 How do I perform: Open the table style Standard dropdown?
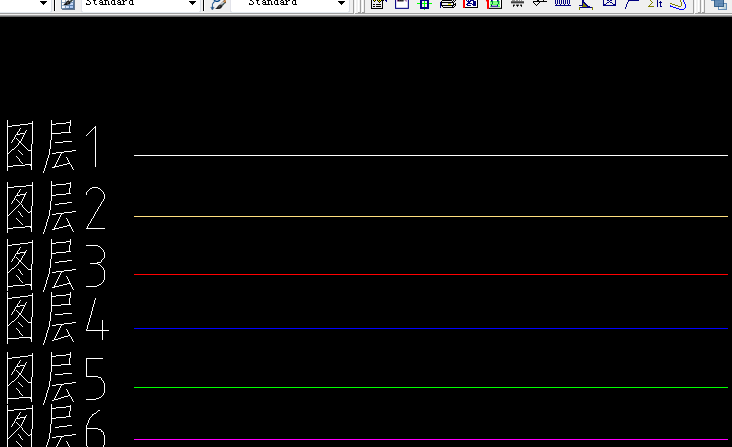[x=140, y=4]
